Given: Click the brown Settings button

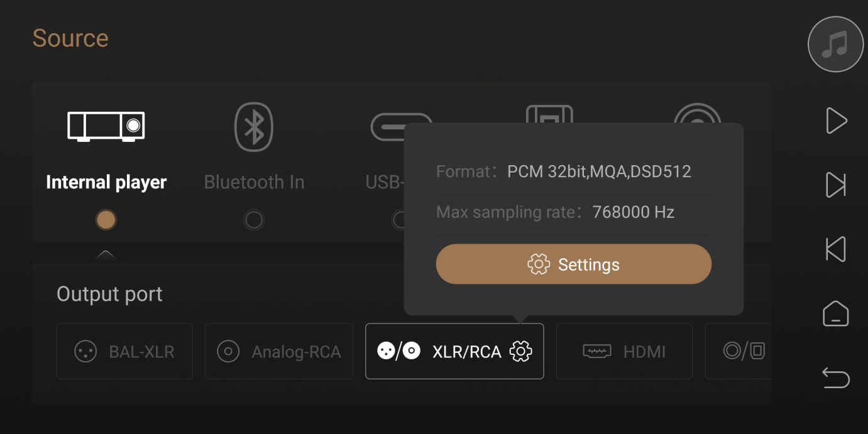Looking at the screenshot, I should (x=573, y=264).
